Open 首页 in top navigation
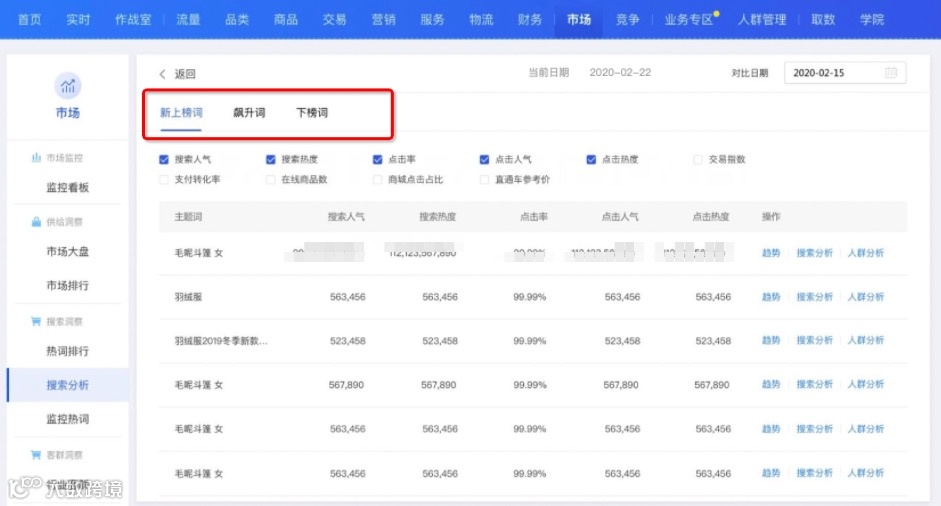Viewport: 941px width, 506px height. click(x=29, y=20)
